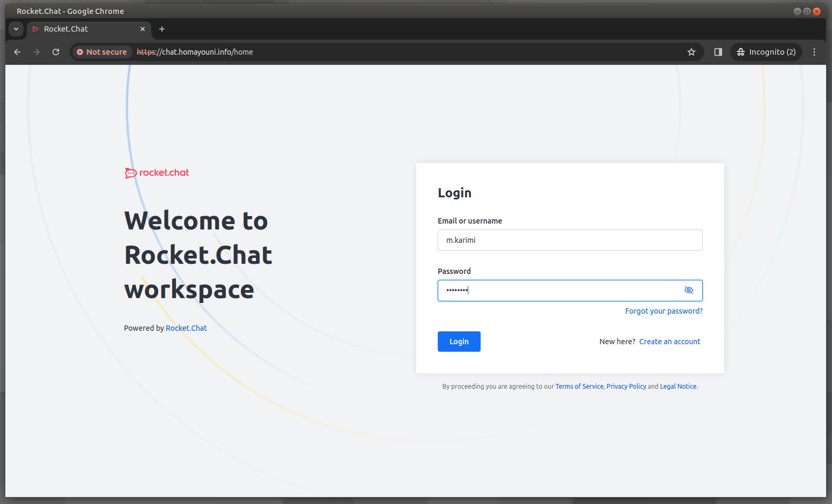Viewport: 832px width, 504px height.
Task: Open the Legal Notice link
Action: point(678,387)
